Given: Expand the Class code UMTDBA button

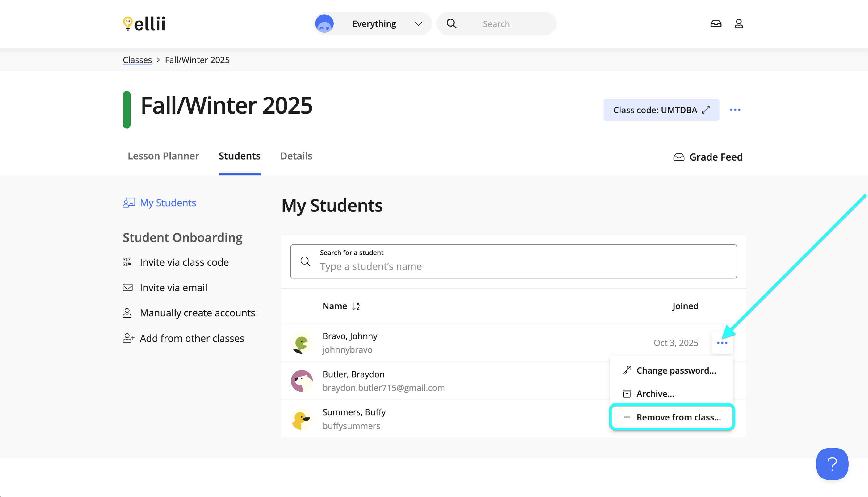Looking at the screenshot, I should pyautogui.click(x=661, y=110).
